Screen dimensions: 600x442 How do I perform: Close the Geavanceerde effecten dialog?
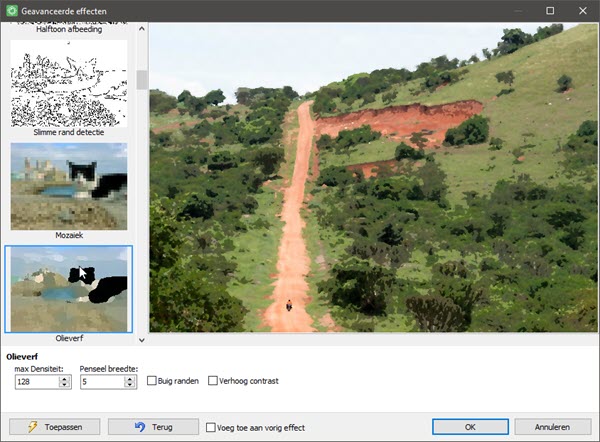point(582,11)
